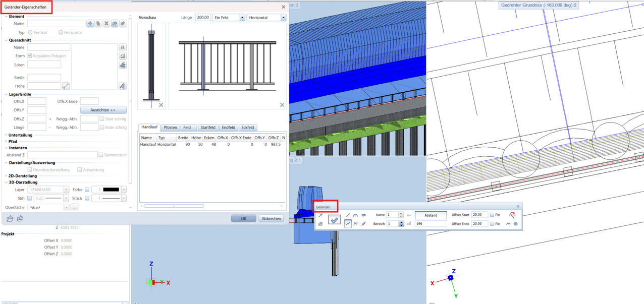Open the favorites folder icon at dialog bottom
The height and width of the screenshot is (304, 644).
[10, 218]
